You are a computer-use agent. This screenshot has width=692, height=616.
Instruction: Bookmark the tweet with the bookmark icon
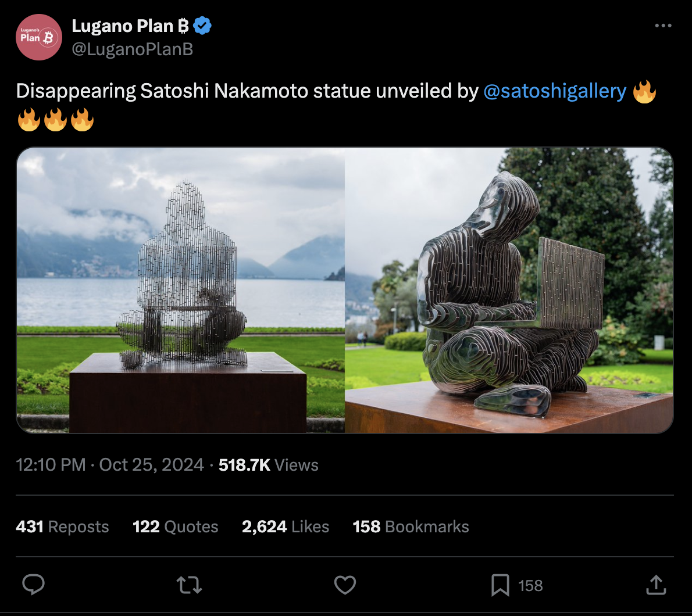click(501, 585)
